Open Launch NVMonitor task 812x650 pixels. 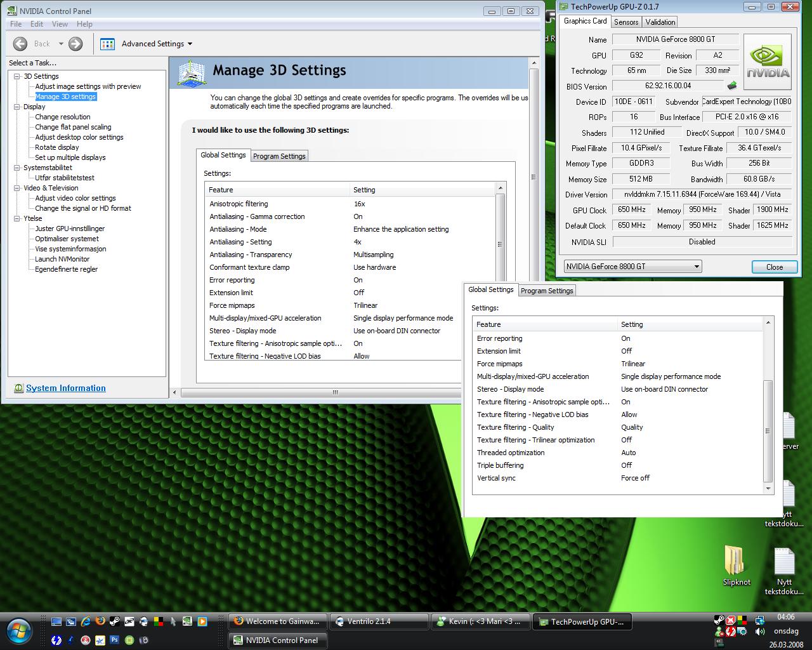pos(62,259)
